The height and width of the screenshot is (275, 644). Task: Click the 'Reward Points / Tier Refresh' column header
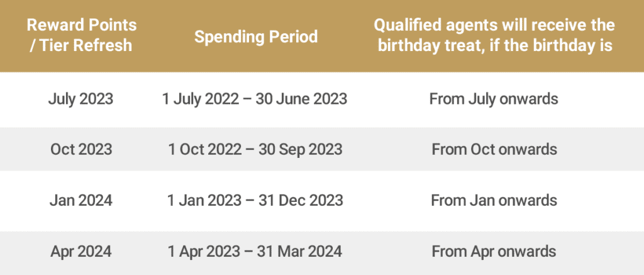[x=82, y=35]
